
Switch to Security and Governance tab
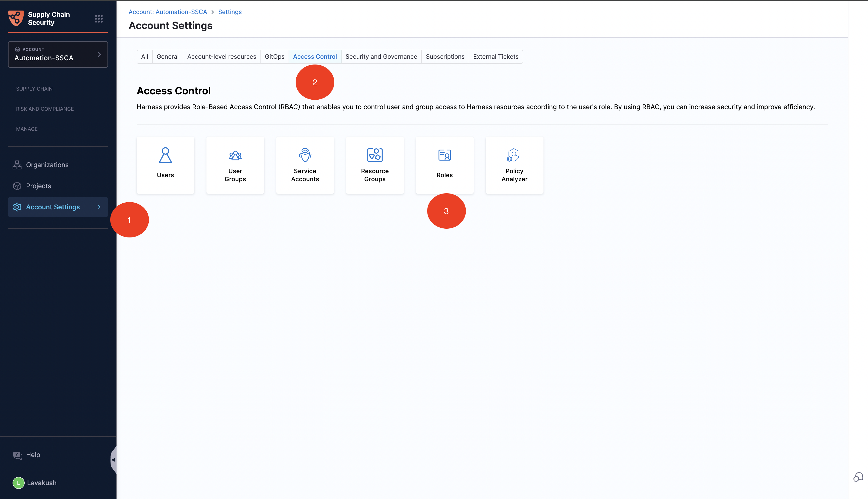[x=381, y=56]
